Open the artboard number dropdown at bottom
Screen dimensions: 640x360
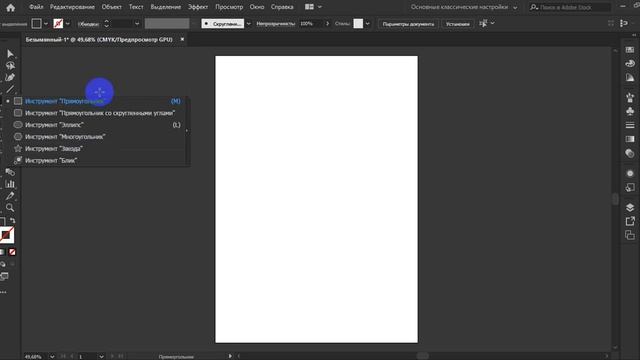[101, 356]
